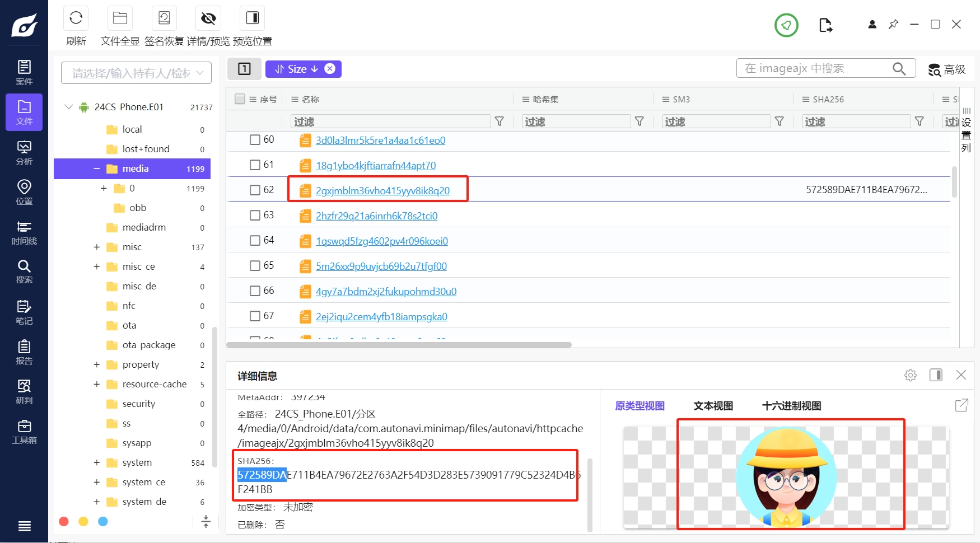980x543 pixels.
Task: Expand the misc ce folder
Action: pyautogui.click(x=96, y=266)
